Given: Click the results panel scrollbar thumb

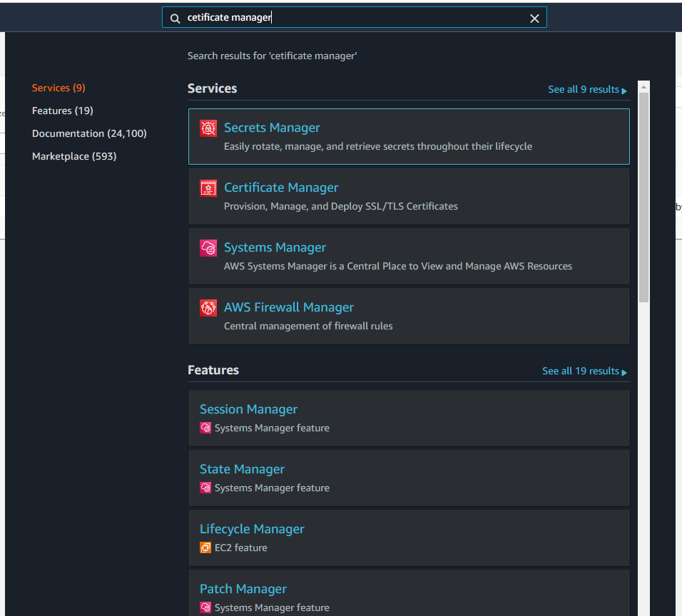Looking at the screenshot, I should coord(643,197).
